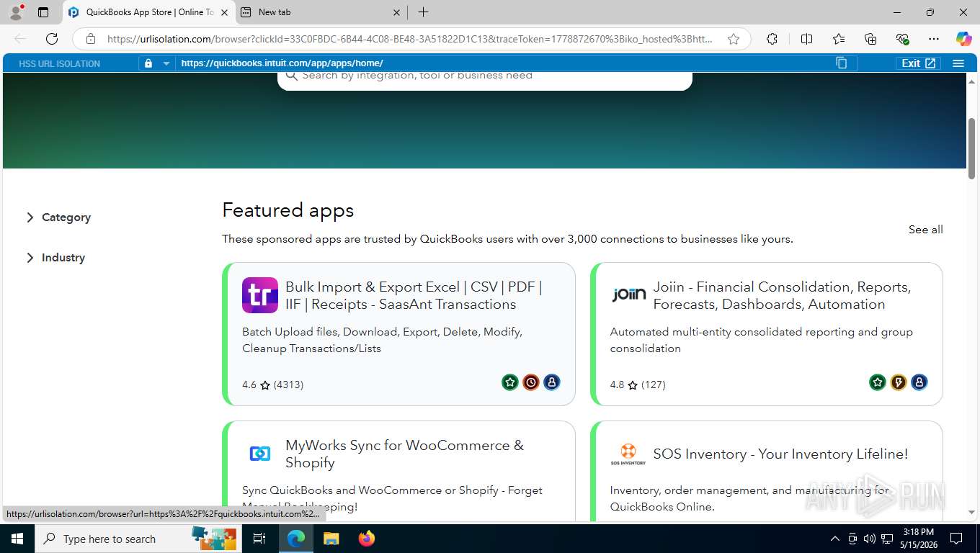Image resolution: width=980 pixels, height=553 pixels.
Task: Click yellow lightning badge on Joiin card
Action: [899, 382]
